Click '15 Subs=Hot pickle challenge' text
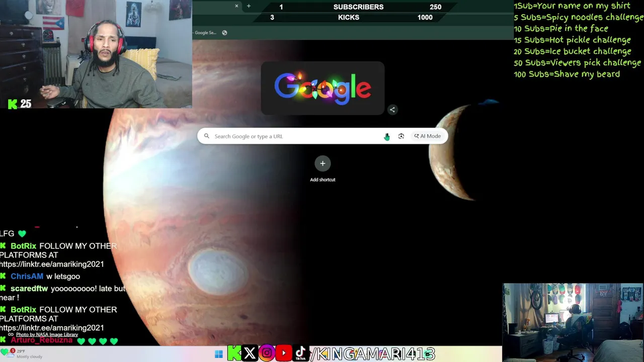 (572, 40)
